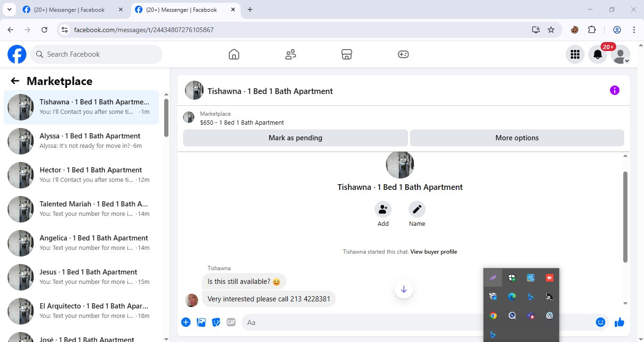
Task: Open the emoji picker in the message box
Action: click(x=600, y=322)
